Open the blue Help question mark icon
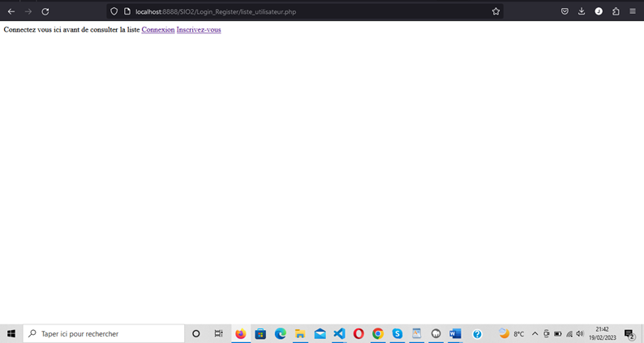The width and height of the screenshot is (644, 343). [x=477, y=334]
